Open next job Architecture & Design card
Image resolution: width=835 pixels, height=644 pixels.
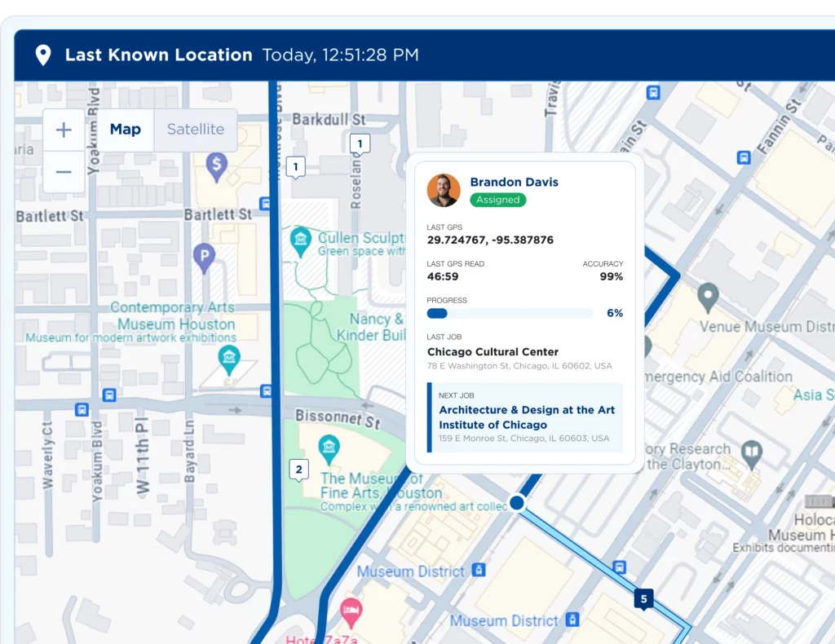(x=524, y=417)
